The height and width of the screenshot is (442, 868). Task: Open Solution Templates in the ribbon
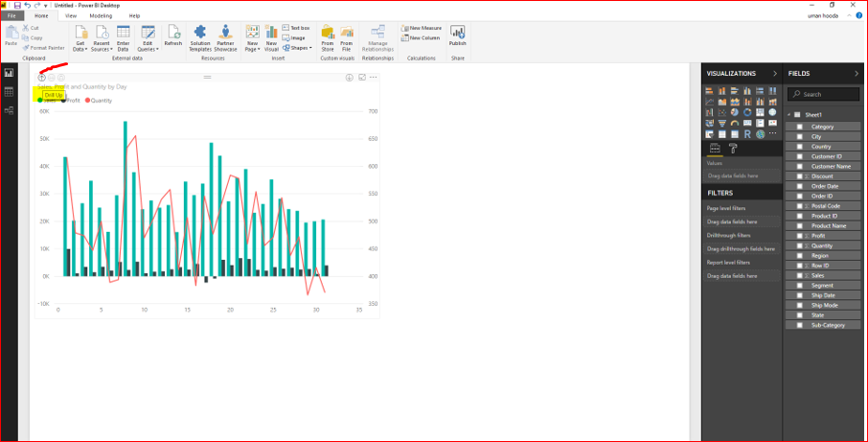[x=200, y=38]
